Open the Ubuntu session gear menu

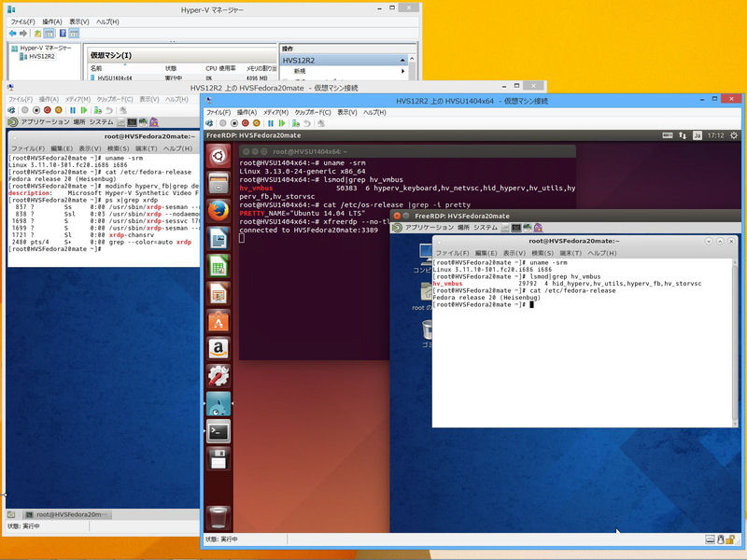coord(734,135)
